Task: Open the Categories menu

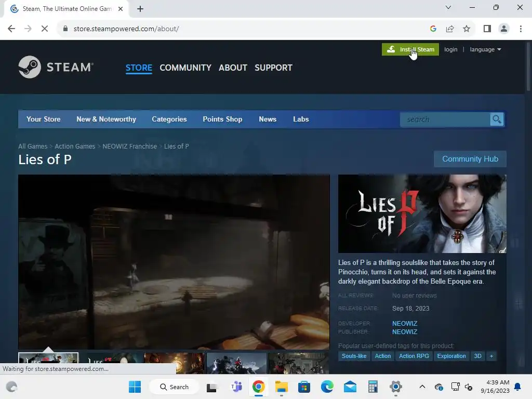Action: coord(169,119)
